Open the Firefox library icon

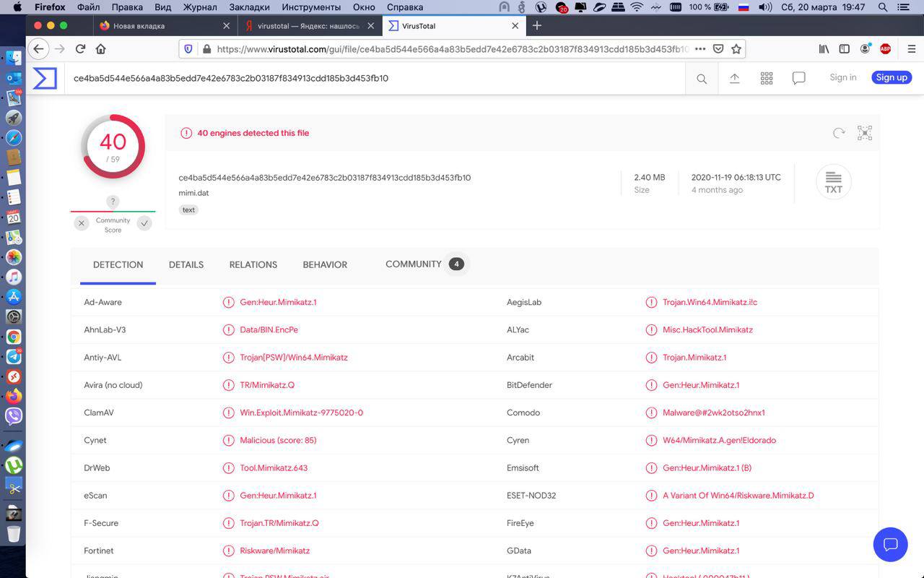(824, 49)
